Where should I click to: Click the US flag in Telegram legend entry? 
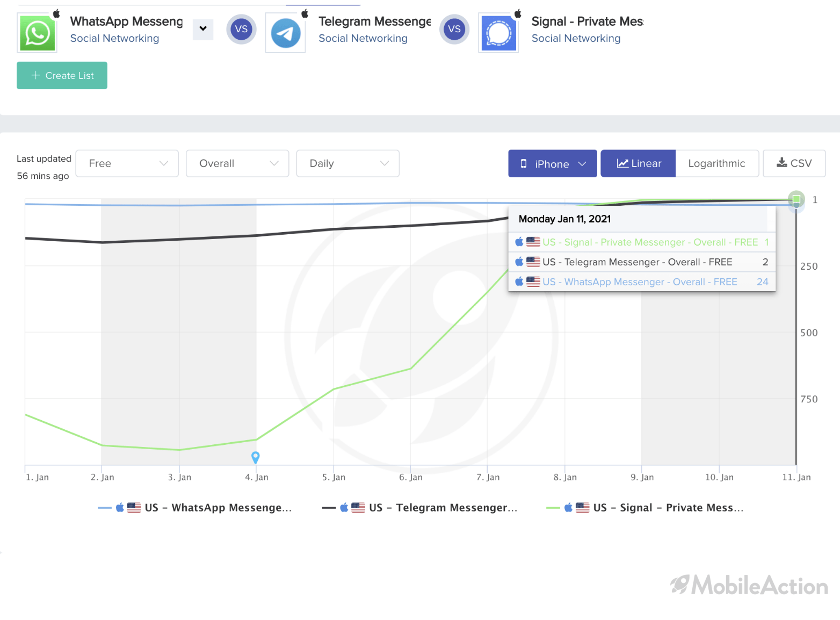[358, 508]
